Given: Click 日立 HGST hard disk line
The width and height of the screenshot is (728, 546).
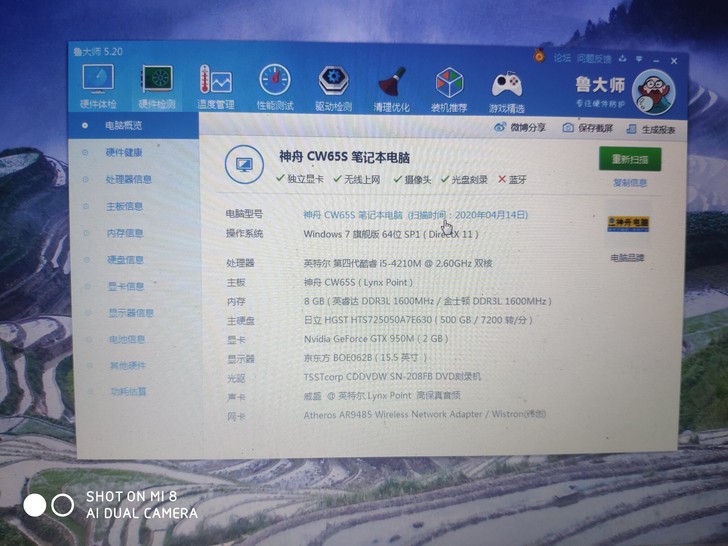Looking at the screenshot, I should [418, 320].
